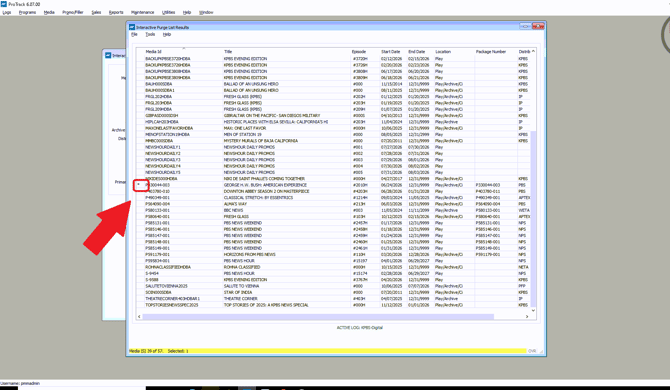Select the NEWSHOURDAILY5 media row
Image resolution: width=670 pixels, height=390 pixels.
click(333, 172)
